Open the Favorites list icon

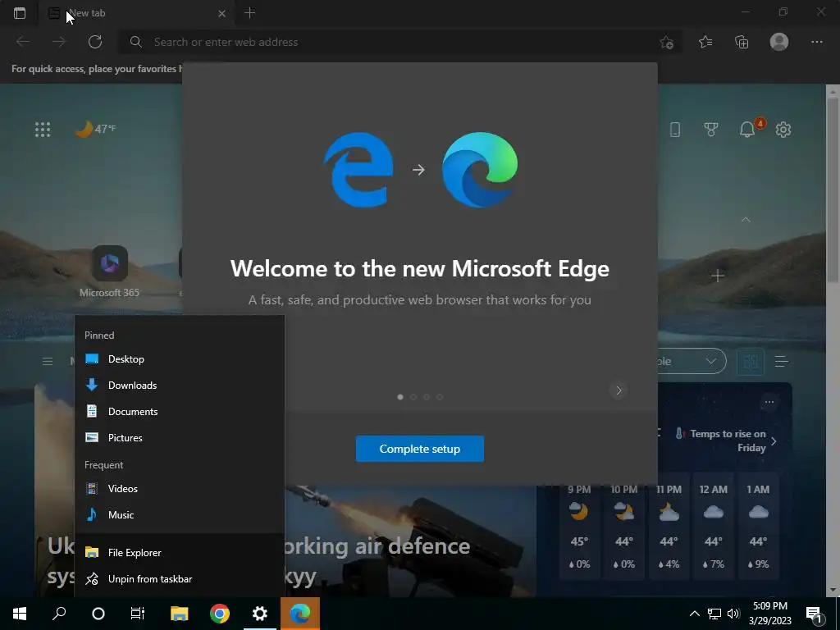pos(705,42)
